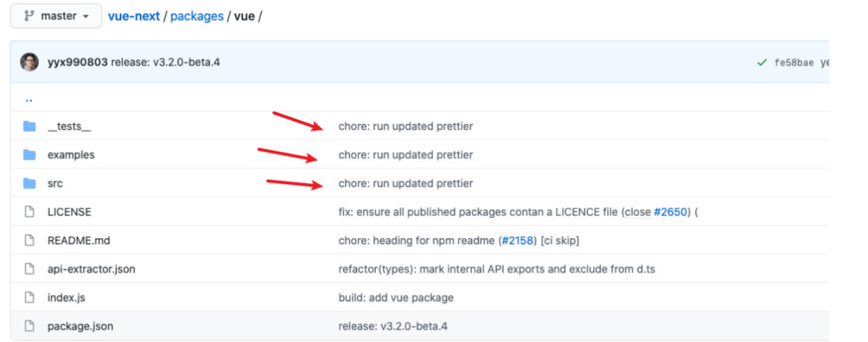Open yyx990803 author profile link
Viewport: 868px width, 342px height.
click(77, 62)
